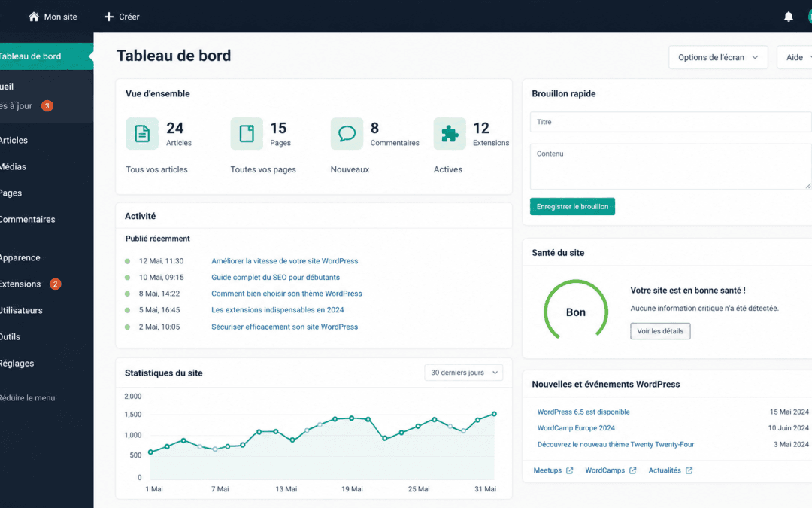Image resolution: width=812 pixels, height=508 pixels.
Task: Click the external link icon beside Meetups
Action: tap(570, 470)
